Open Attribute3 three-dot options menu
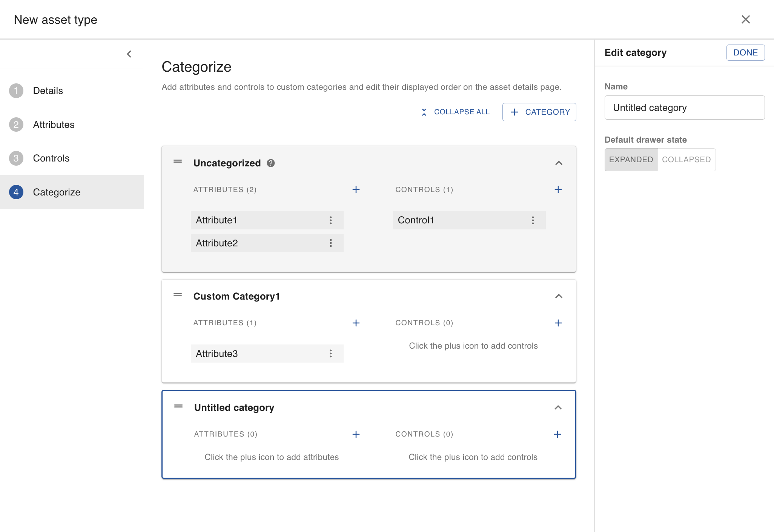 (330, 354)
